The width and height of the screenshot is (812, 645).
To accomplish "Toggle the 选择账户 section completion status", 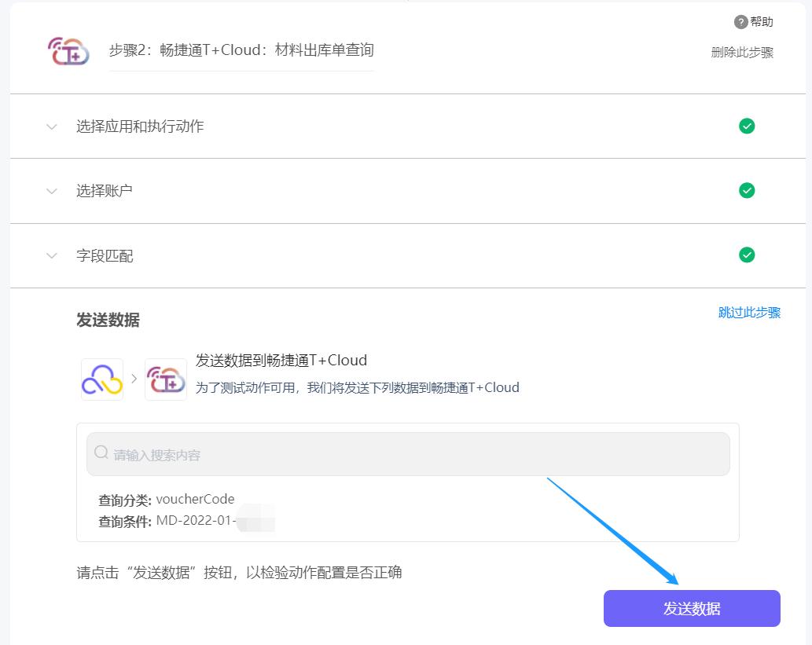I will 747,190.
